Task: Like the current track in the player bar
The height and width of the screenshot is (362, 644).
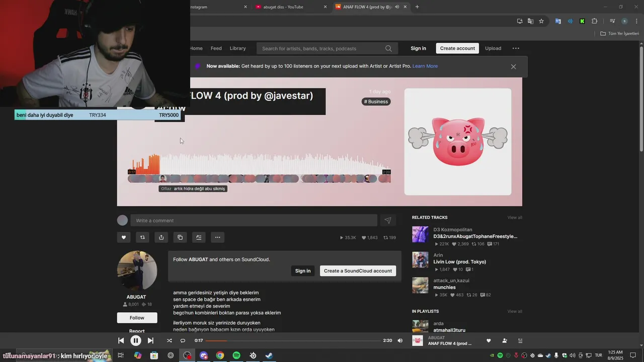Action: 489,340
